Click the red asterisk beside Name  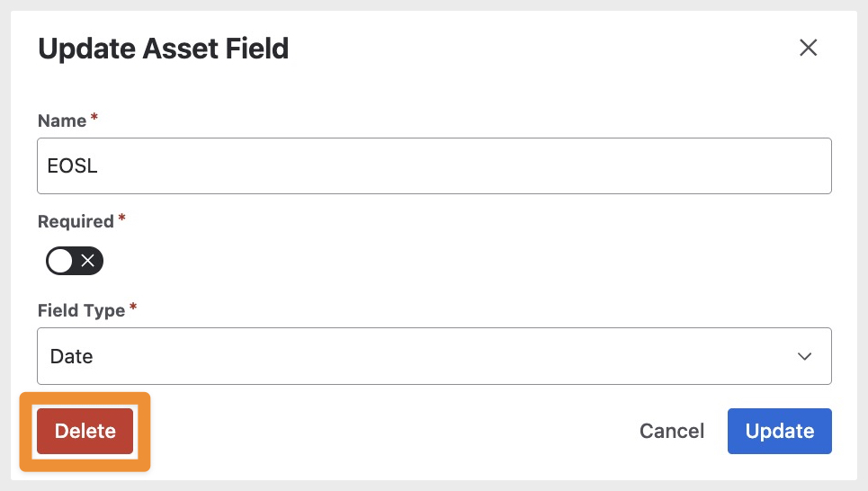click(94, 119)
